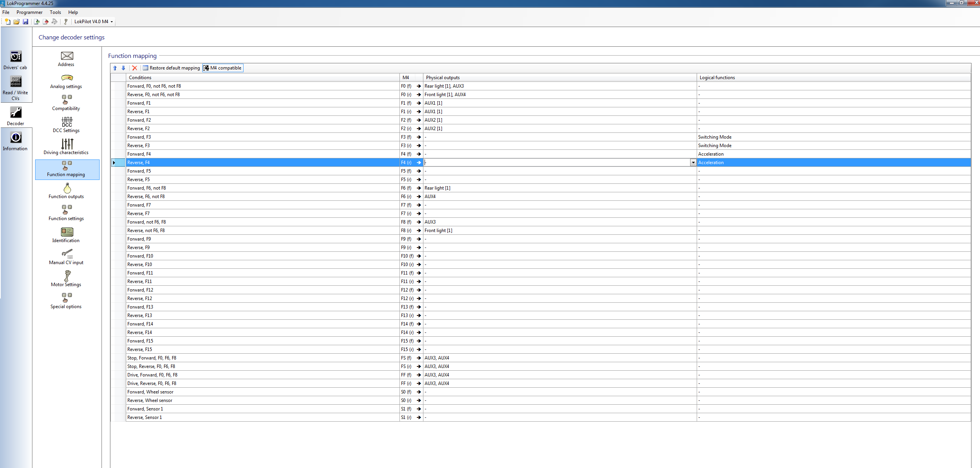Open the Motor Settings page
Viewport: 980px width, 468px height.
[66, 279]
